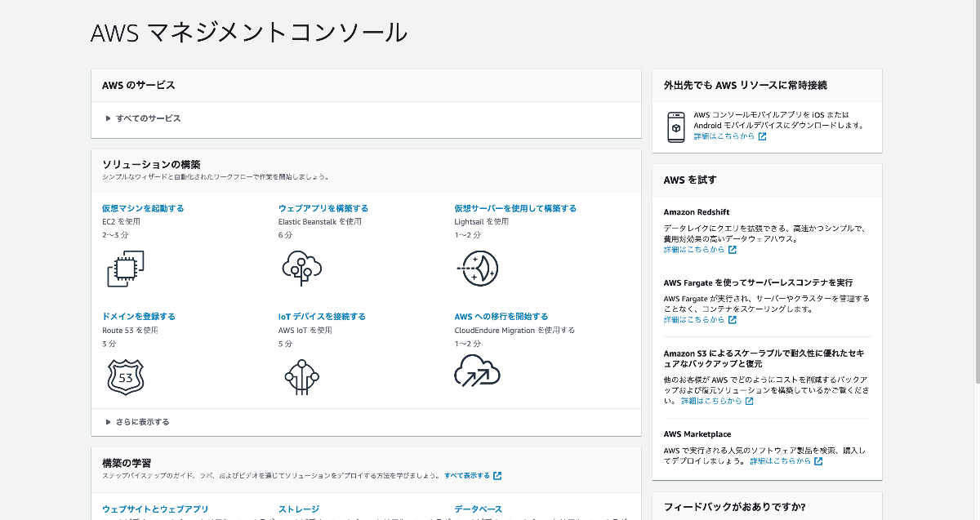This screenshot has height=520, width=980.
Task: Click the AWS を試す heading
Action: tap(690, 180)
